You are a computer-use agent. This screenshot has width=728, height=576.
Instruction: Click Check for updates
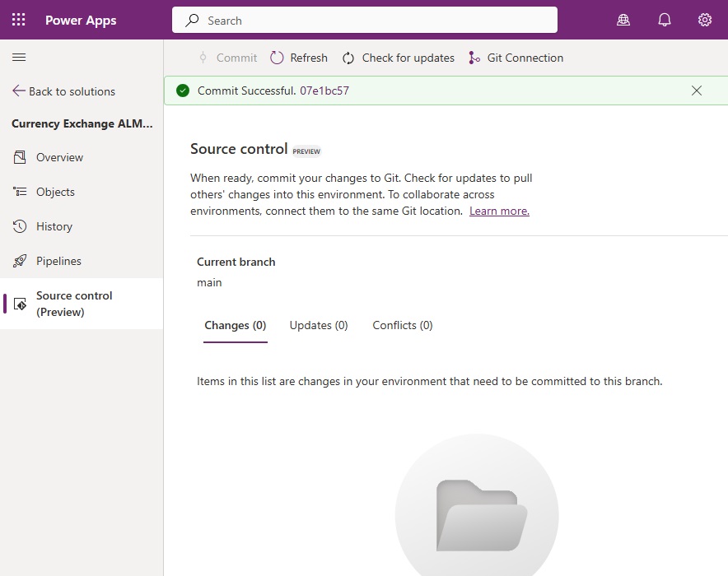(399, 58)
